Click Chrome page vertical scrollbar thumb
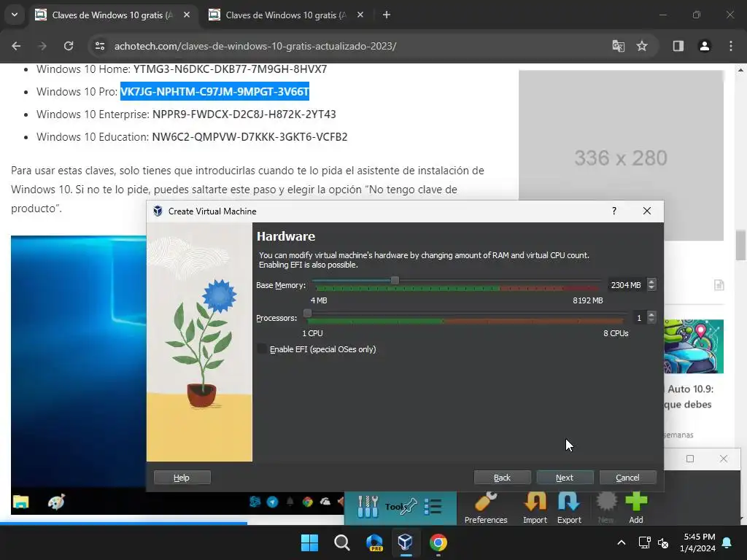 pos(740,245)
